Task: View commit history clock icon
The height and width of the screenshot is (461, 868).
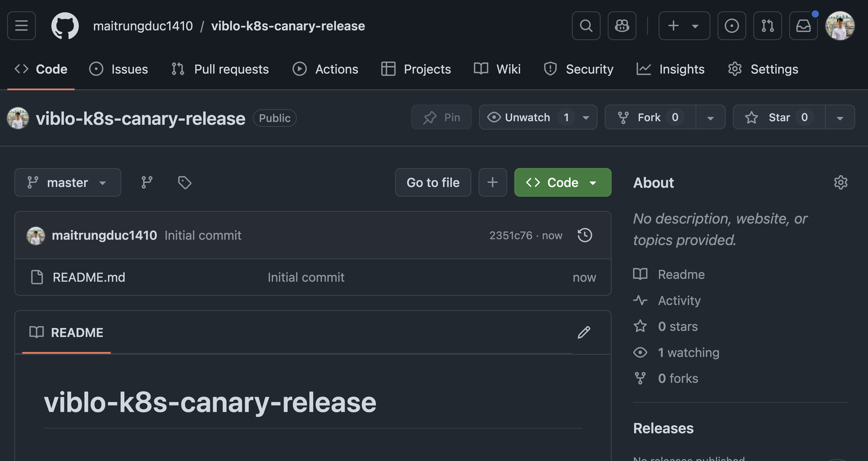Action: tap(584, 235)
